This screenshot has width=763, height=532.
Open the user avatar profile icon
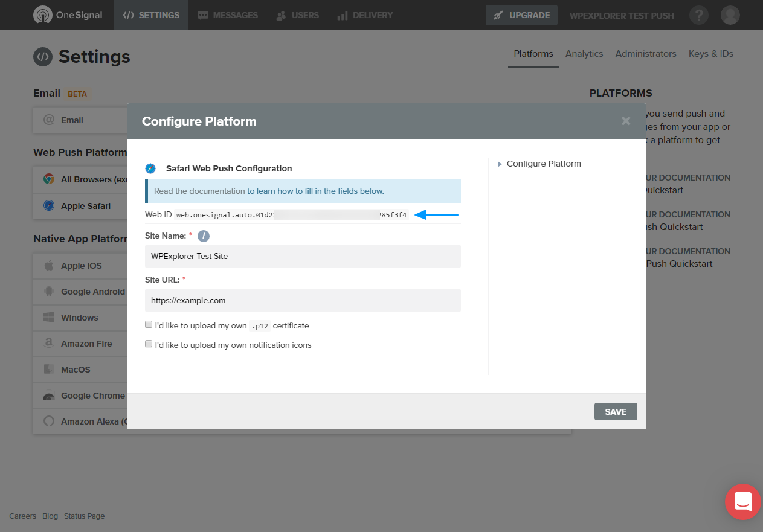tap(730, 15)
